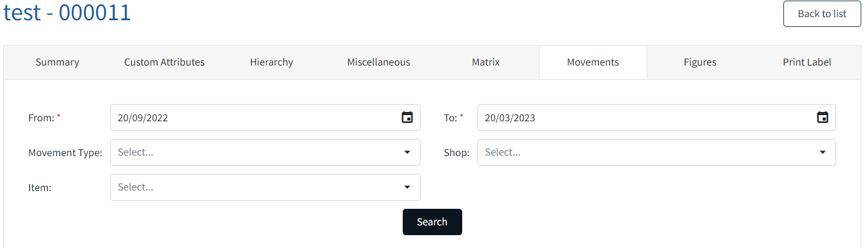
Task: Select the Miscellaneous tab
Action: click(379, 62)
